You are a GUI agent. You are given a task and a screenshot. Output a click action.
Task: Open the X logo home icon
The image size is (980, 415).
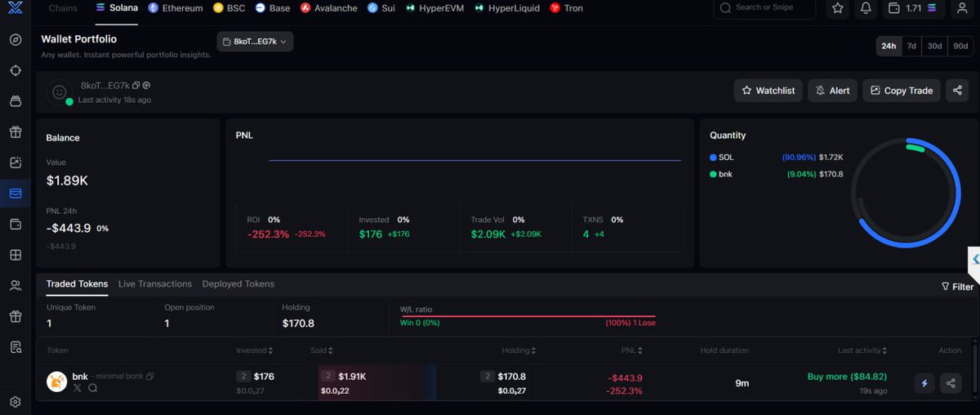pyautogui.click(x=15, y=7)
